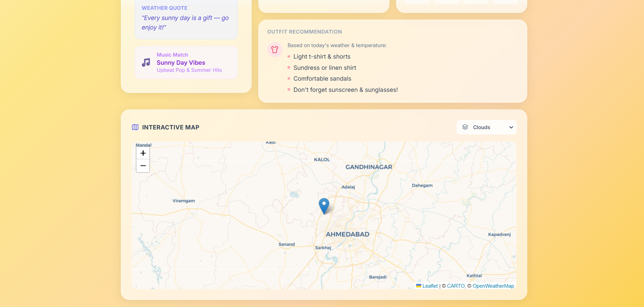Click the Kapadvanj label on map
The image size is (644, 307).
click(499, 234)
